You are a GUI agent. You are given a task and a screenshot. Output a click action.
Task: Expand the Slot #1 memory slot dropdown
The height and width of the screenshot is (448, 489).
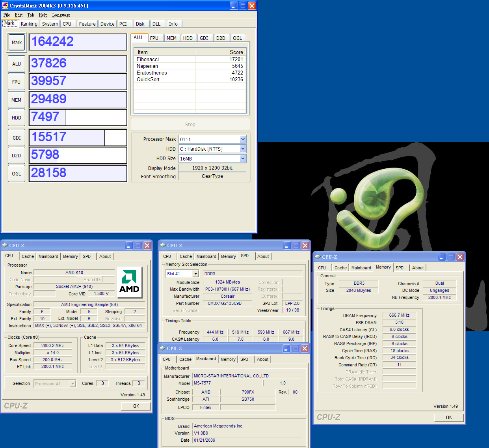click(x=195, y=274)
